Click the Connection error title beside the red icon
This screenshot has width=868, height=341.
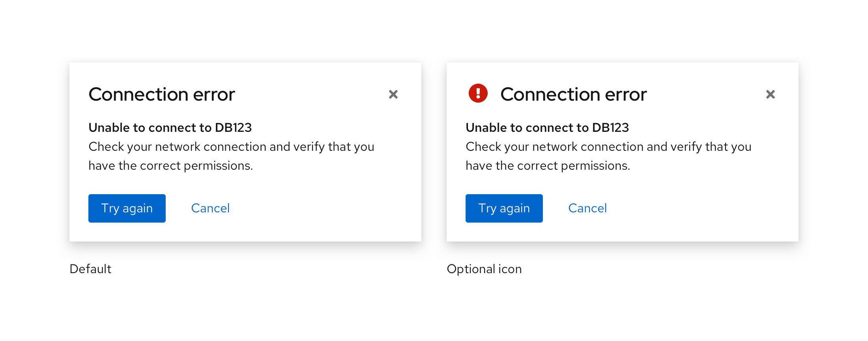click(x=574, y=95)
